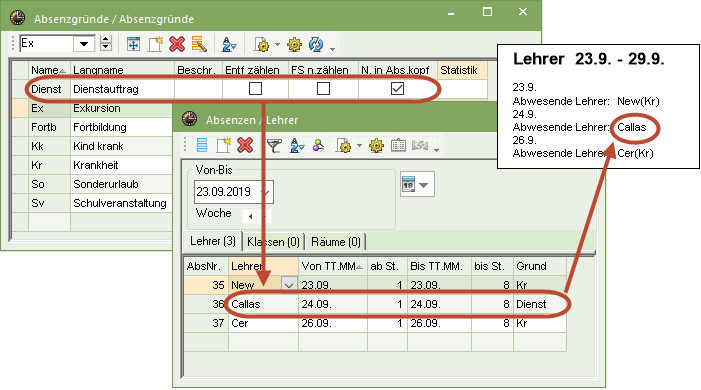Click the Statistik column header
The height and width of the screenshot is (390, 701).
(x=462, y=70)
